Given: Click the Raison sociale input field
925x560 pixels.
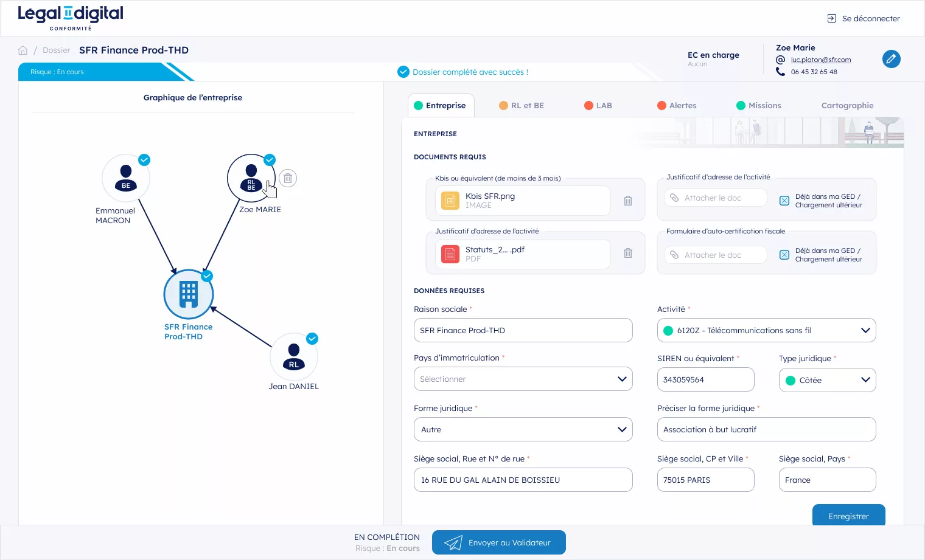Looking at the screenshot, I should [x=523, y=331].
